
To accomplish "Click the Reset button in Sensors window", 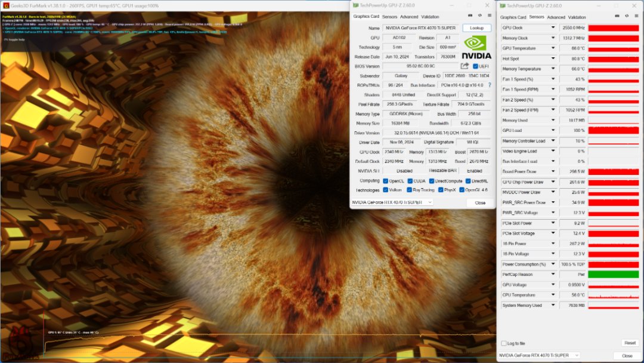I will pyautogui.click(x=630, y=343).
